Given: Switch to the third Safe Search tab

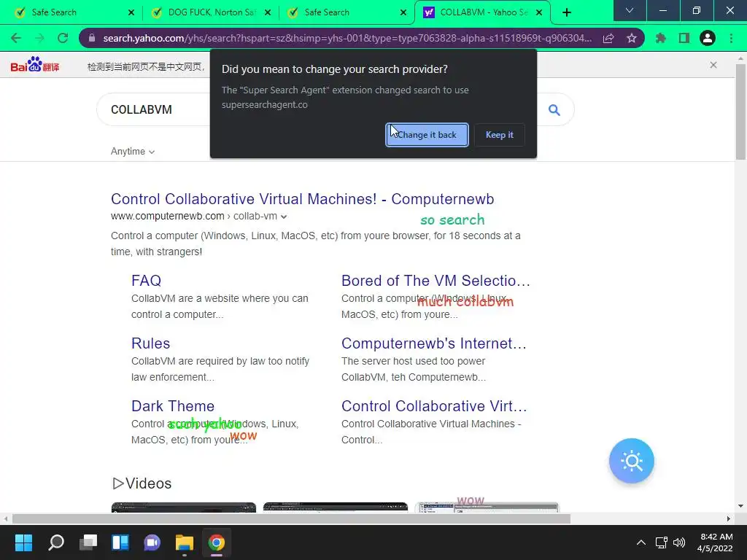Looking at the screenshot, I should (347, 12).
